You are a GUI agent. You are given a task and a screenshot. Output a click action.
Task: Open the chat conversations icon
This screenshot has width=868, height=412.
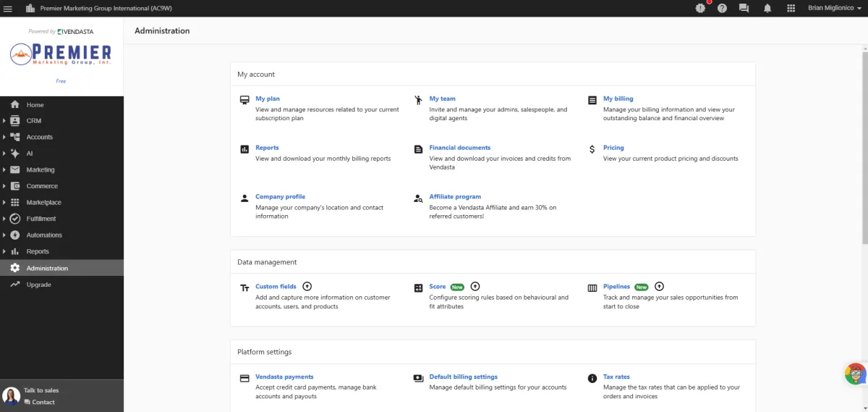pyautogui.click(x=744, y=8)
